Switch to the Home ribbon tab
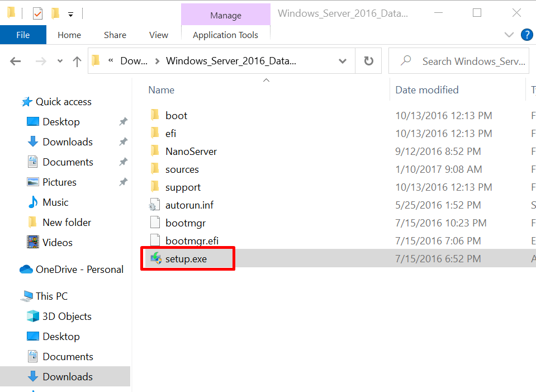The width and height of the screenshot is (536, 392). (x=69, y=35)
